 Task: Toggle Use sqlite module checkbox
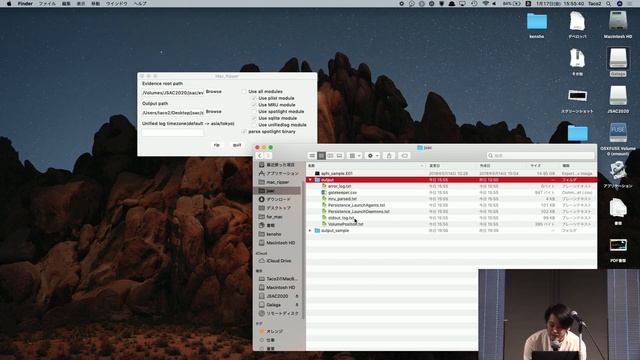tap(254, 118)
